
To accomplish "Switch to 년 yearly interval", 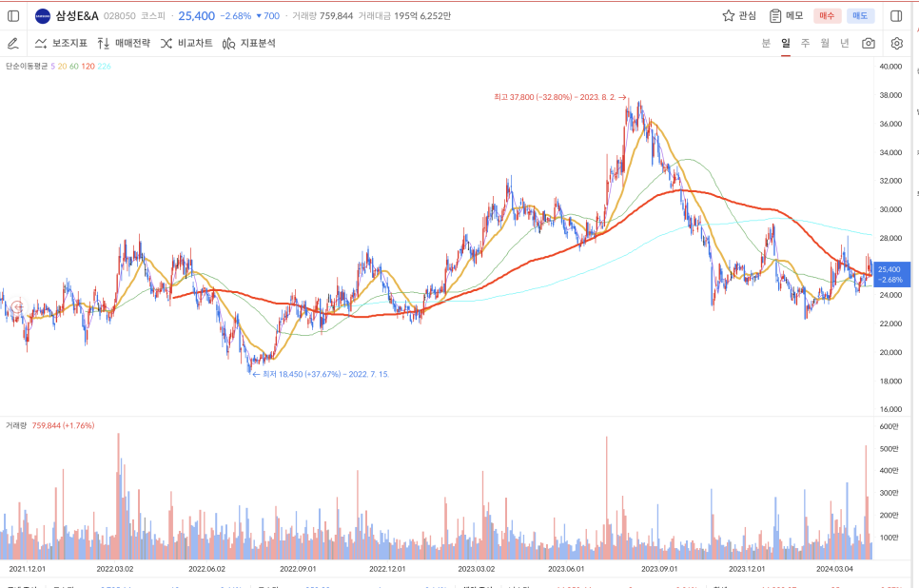I will tap(845, 43).
